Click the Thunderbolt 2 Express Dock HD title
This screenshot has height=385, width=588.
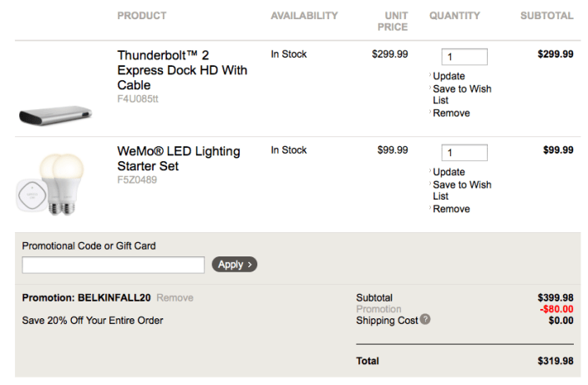(x=182, y=70)
